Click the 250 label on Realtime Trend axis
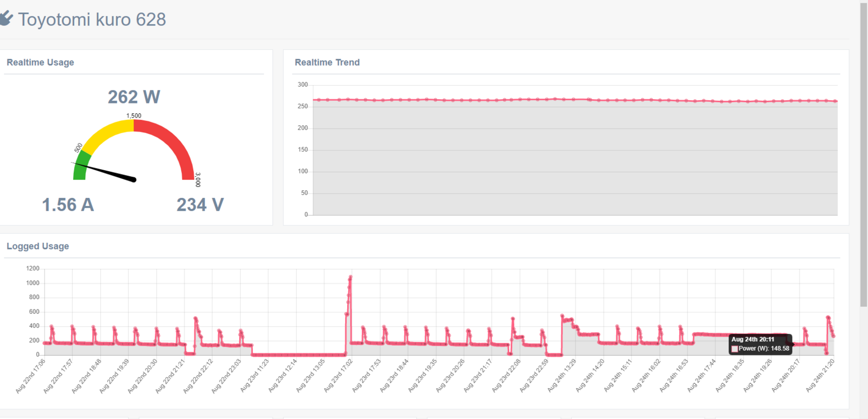 tap(303, 106)
